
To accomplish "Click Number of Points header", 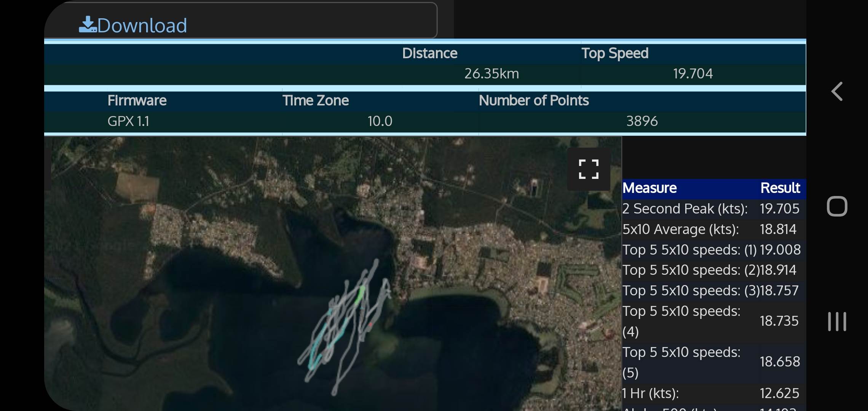I will [533, 100].
